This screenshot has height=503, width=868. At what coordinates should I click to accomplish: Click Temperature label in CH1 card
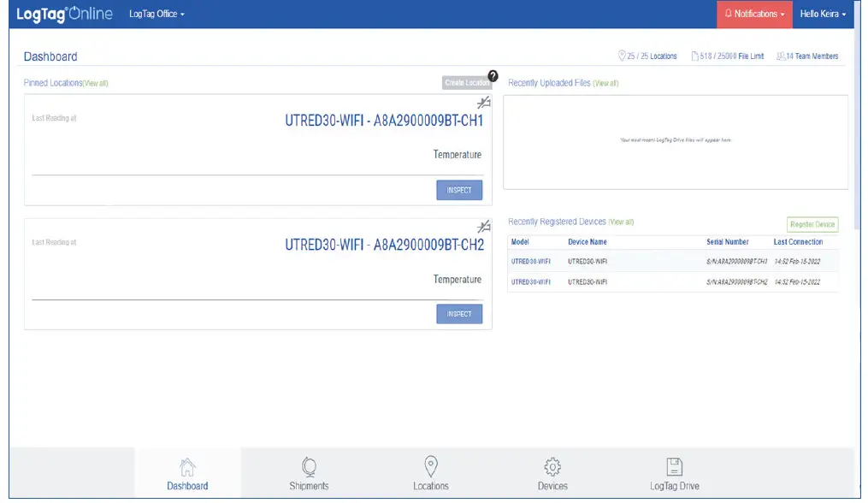pyautogui.click(x=458, y=155)
